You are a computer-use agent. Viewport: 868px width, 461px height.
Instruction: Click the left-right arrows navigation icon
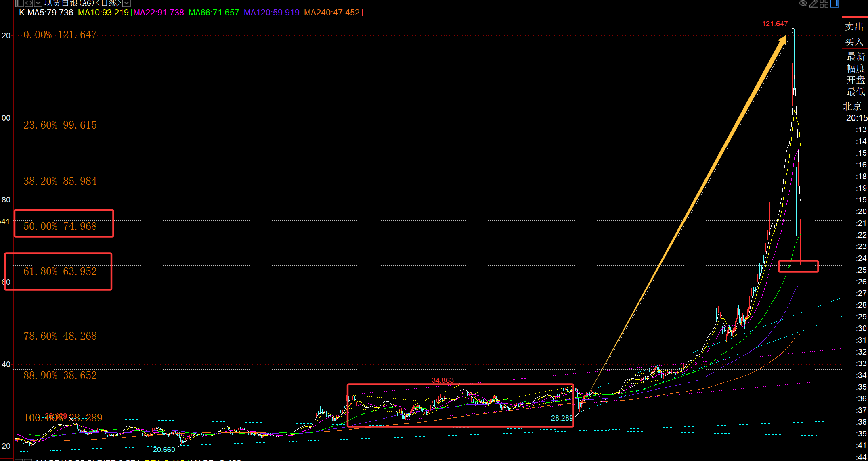[29, 3]
